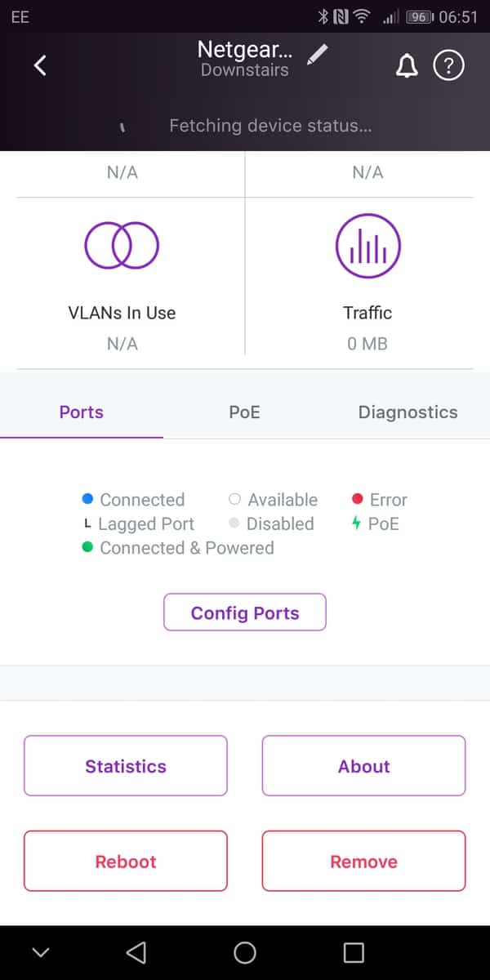490x980 pixels.
Task: Tap the Traffic bar chart icon
Action: [x=367, y=246]
